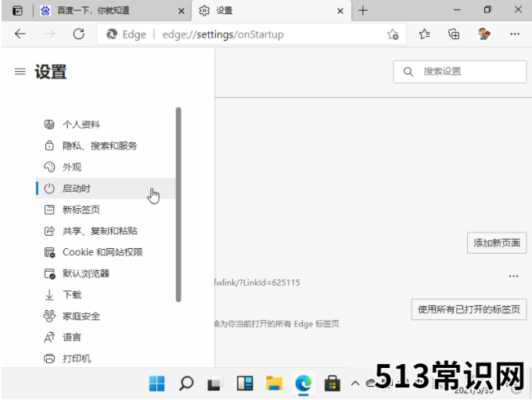Open 家庭安全 settings section
Image resolution: width=532 pixels, height=400 pixels.
pyautogui.click(x=105, y=316)
